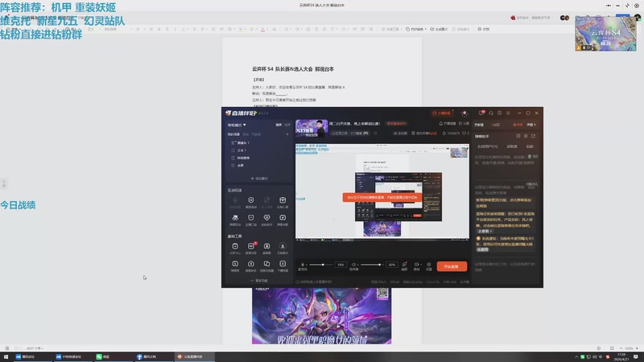Open the 录制 record icon in bottom bar

416,266
